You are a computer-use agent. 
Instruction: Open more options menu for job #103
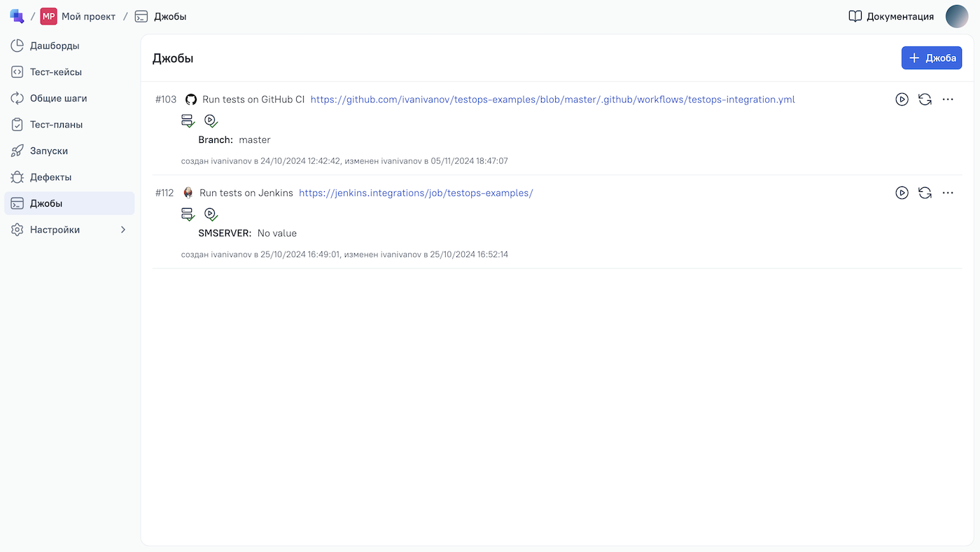(x=948, y=99)
